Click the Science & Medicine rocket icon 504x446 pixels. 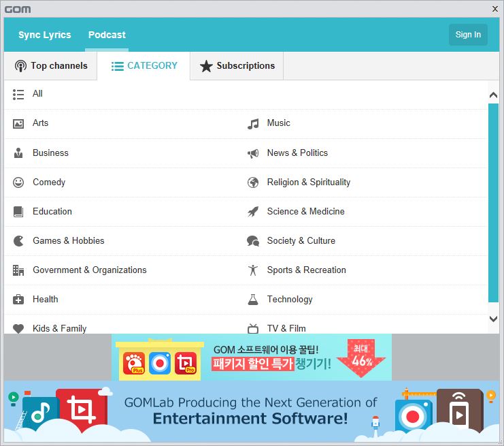click(253, 212)
